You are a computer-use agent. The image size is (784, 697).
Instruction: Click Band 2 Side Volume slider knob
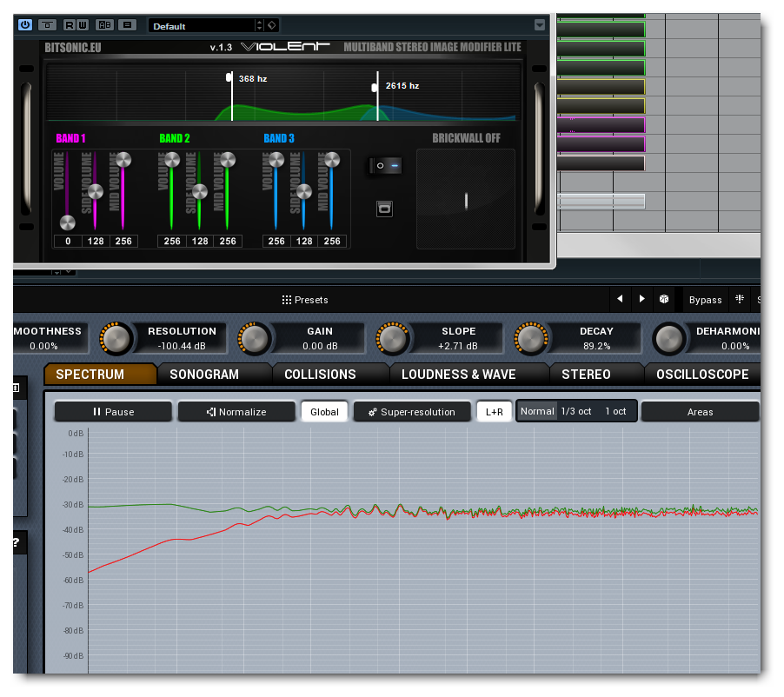(200, 191)
